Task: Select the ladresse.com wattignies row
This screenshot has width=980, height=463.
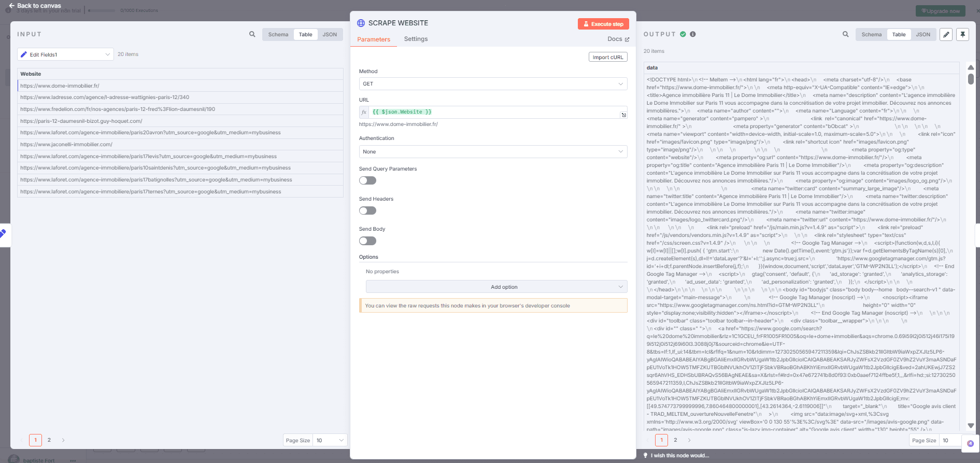Action: point(180,97)
